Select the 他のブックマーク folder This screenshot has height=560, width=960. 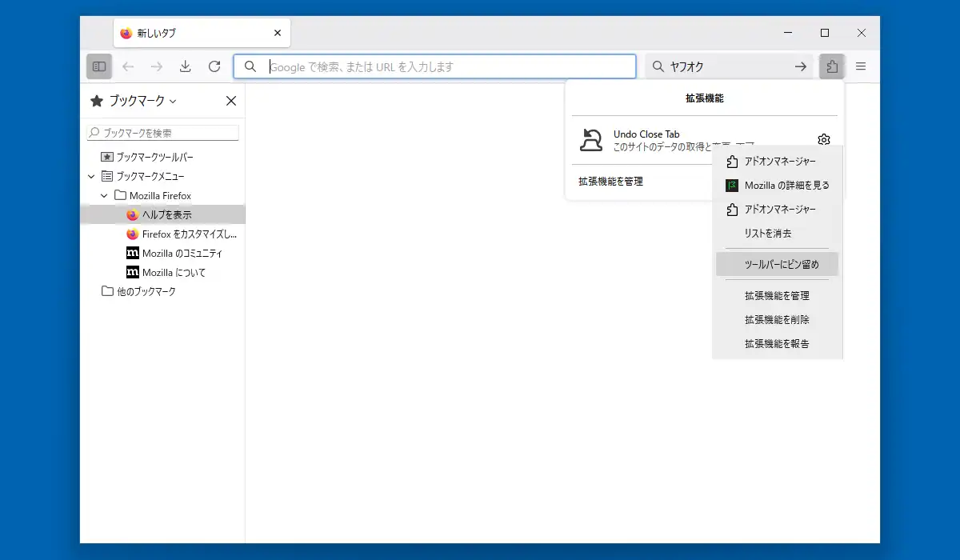click(163, 291)
